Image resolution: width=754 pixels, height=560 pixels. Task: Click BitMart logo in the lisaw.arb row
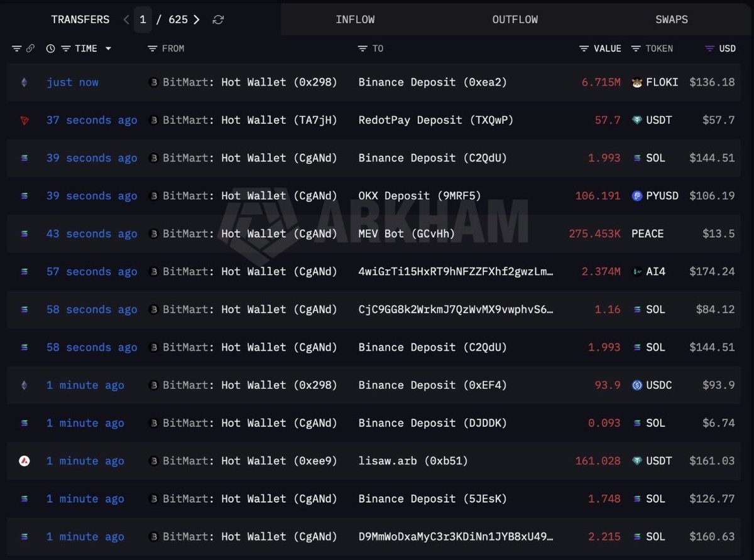pos(153,461)
